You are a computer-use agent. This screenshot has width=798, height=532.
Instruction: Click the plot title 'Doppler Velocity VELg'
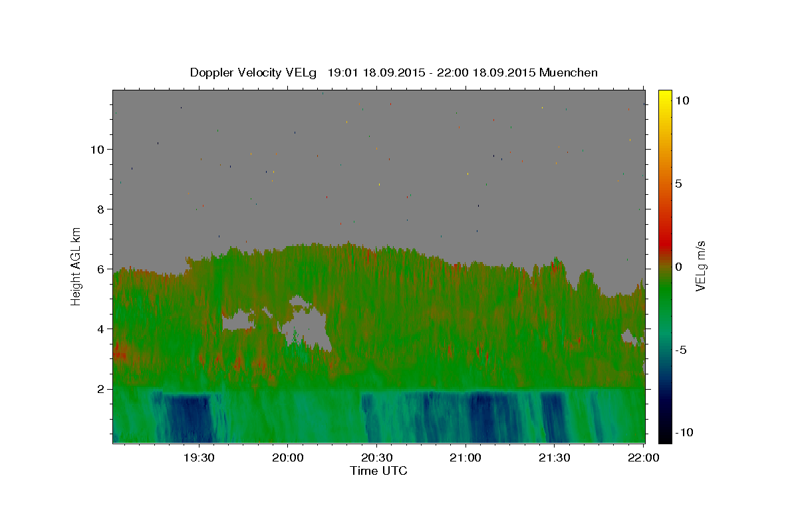pyautogui.click(x=253, y=72)
